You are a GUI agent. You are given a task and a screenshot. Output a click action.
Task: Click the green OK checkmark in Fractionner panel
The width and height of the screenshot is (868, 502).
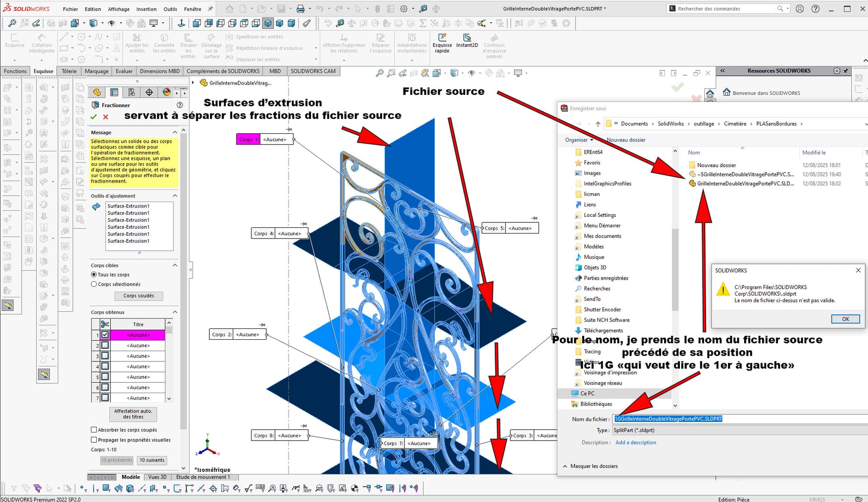[x=94, y=117]
